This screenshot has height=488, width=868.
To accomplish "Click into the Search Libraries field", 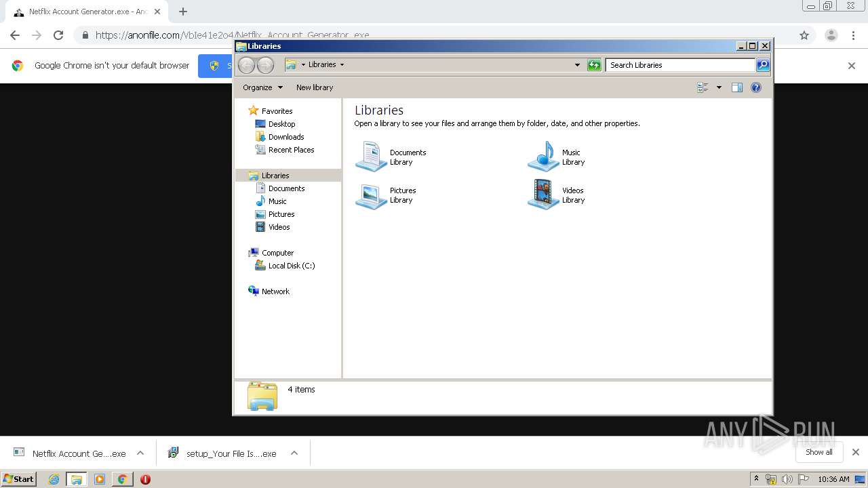I will 680,65.
